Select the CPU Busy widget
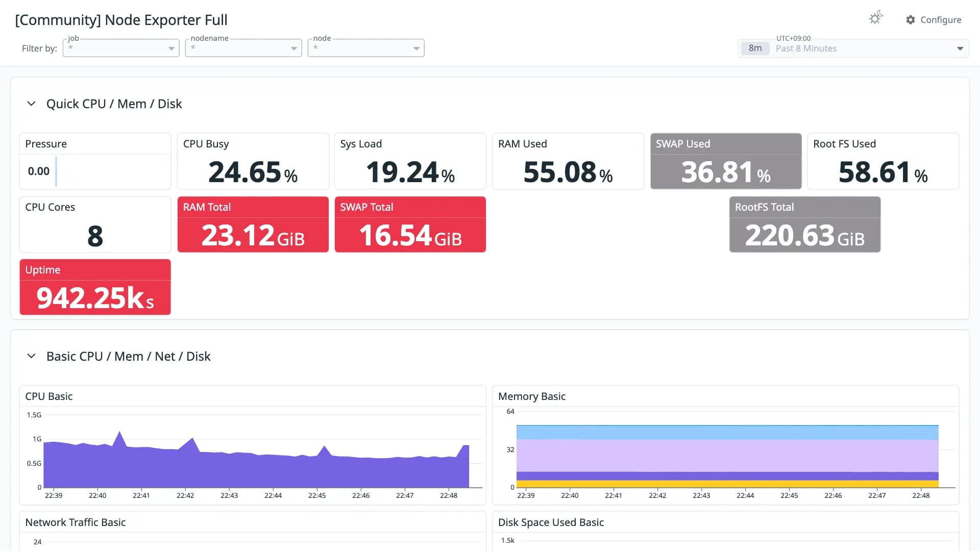 (x=253, y=161)
